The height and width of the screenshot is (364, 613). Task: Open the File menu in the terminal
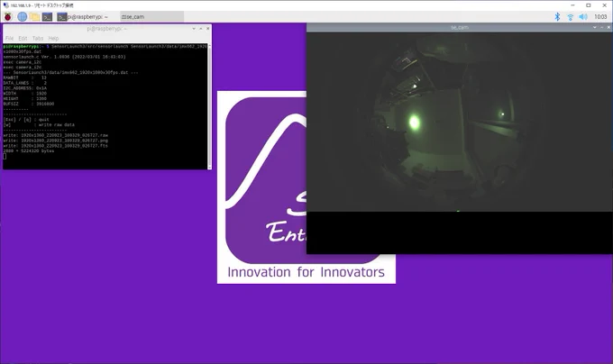tap(9, 38)
